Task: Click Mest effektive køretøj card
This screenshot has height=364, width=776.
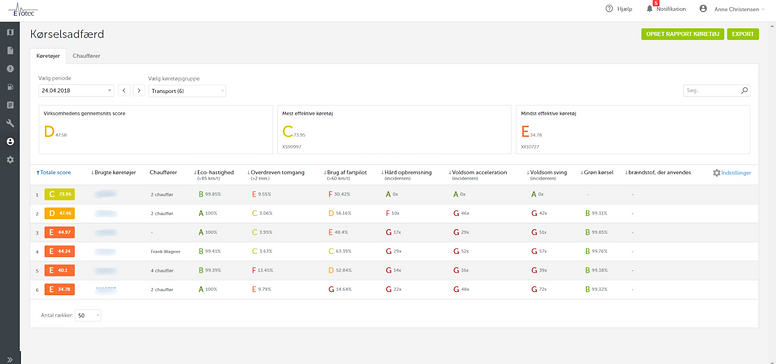Action: click(394, 130)
